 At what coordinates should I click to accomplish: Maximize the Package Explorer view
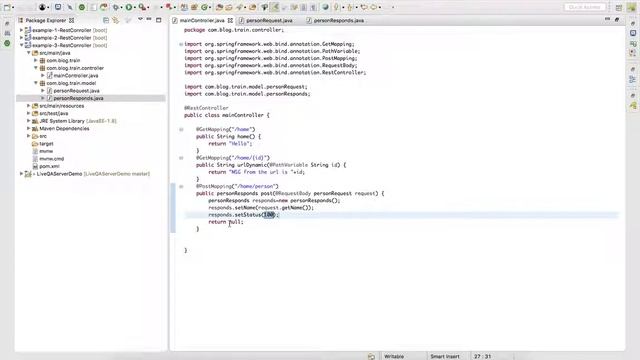[159, 20]
